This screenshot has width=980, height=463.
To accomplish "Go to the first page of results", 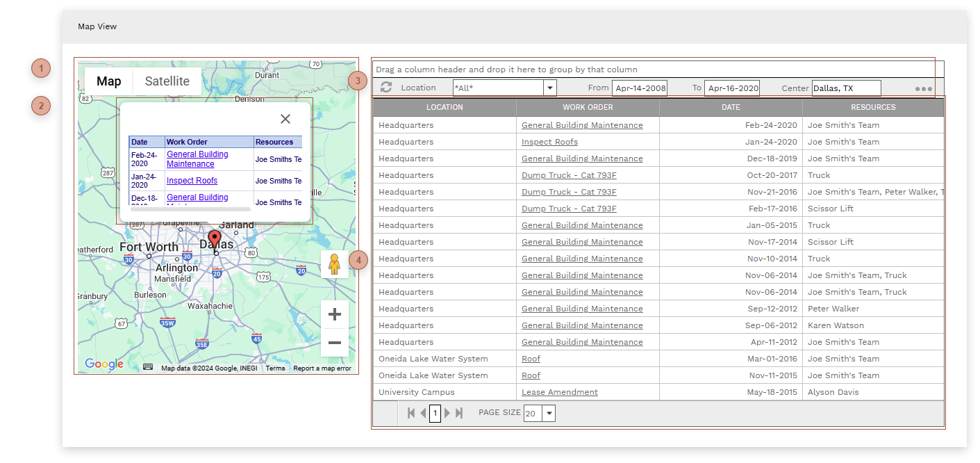I will coord(410,412).
